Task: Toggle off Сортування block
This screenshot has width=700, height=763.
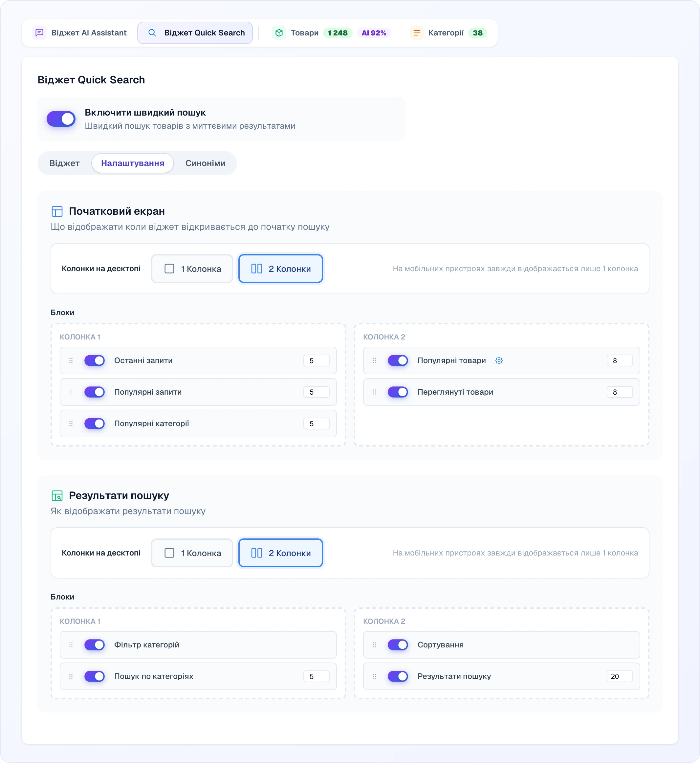Action: pos(398,644)
